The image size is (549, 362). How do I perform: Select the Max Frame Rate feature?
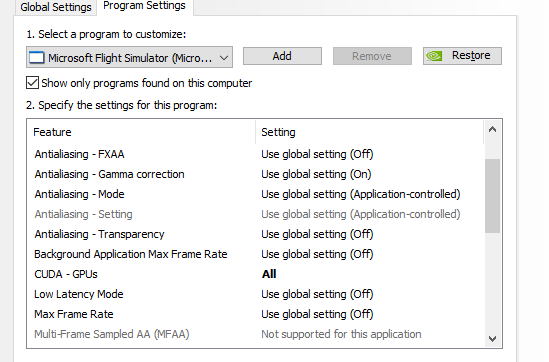(74, 314)
